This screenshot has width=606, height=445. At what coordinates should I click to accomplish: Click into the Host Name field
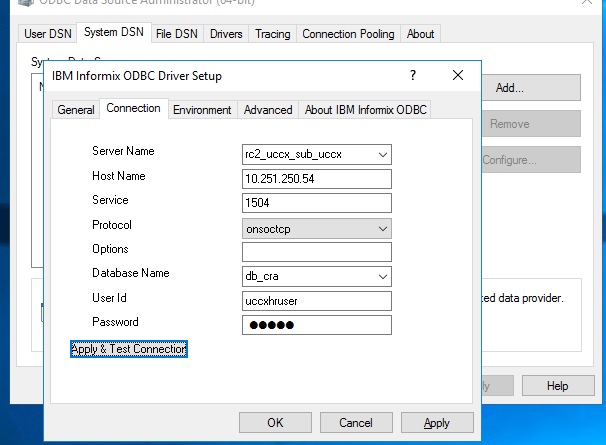click(316, 179)
